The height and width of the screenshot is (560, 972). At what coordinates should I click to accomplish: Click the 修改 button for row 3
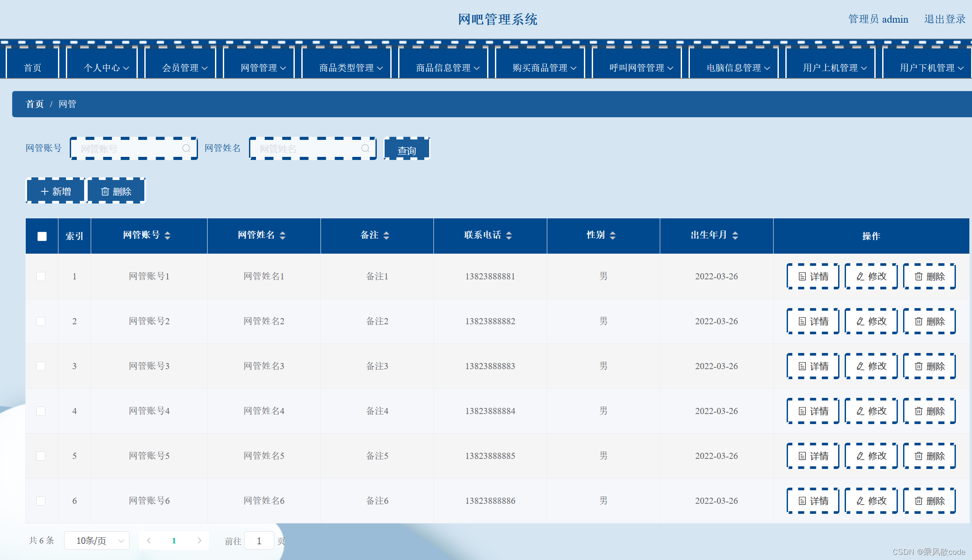click(871, 366)
